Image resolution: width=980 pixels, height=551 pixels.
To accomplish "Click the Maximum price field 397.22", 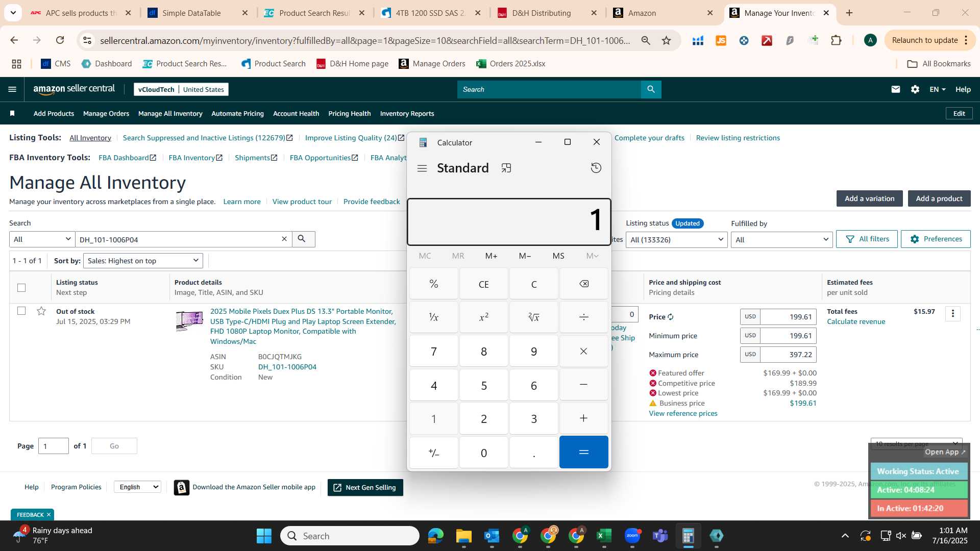I will point(789,355).
